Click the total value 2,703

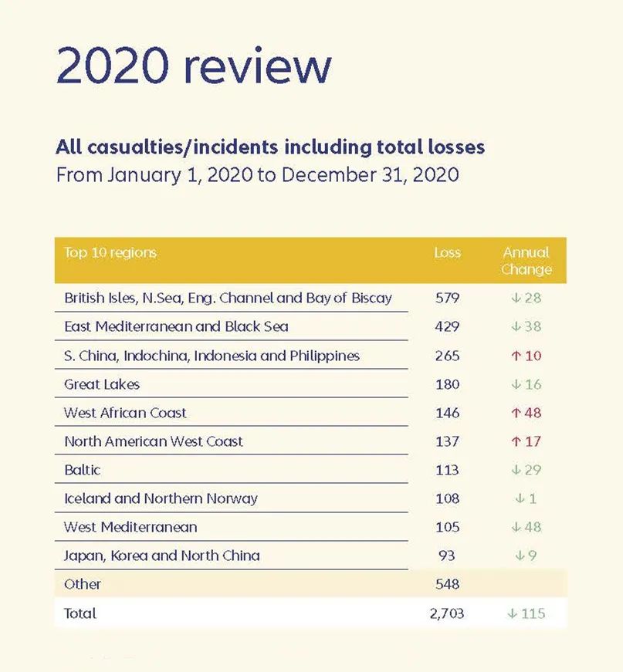click(447, 613)
